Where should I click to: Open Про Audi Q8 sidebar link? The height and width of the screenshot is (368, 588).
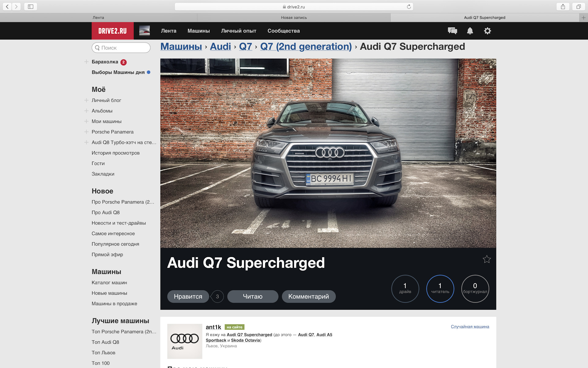[x=106, y=213]
